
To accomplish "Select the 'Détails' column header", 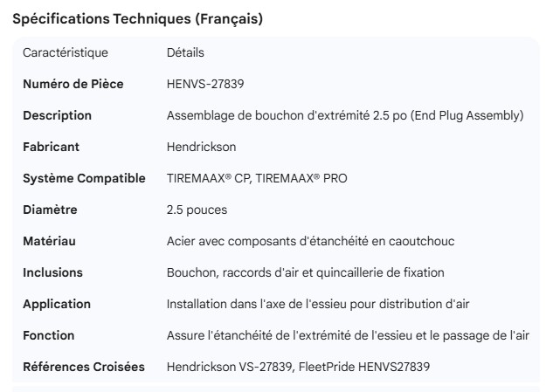I will click(x=185, y=52).
